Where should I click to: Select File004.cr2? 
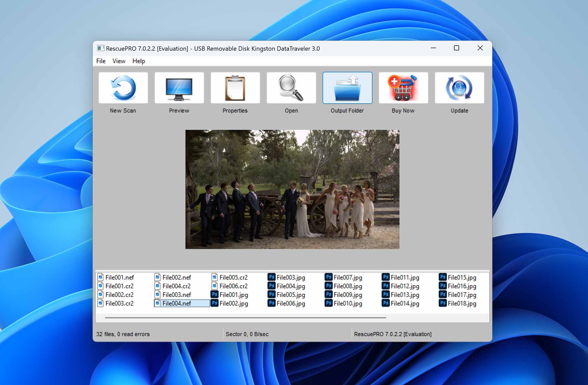coord(173,286)
